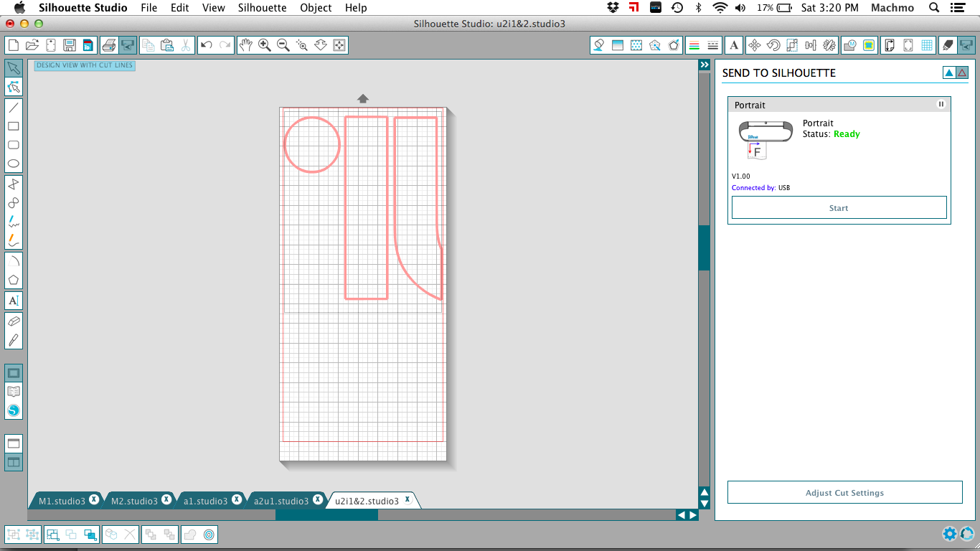The width and height of the screenshot is (980, 551).
Task: Click the Print icon
Action: point(109,45)
